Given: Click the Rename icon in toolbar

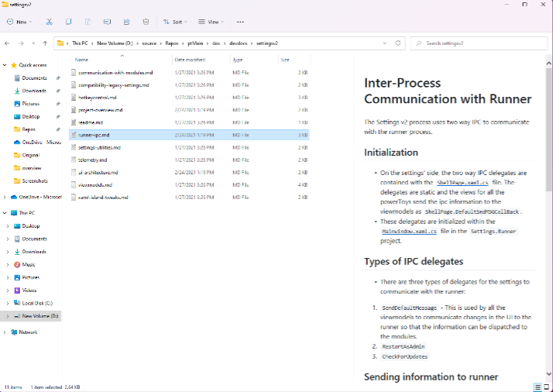Looking at the screenshot, I should pyautogui.click(x=107, y=22).
